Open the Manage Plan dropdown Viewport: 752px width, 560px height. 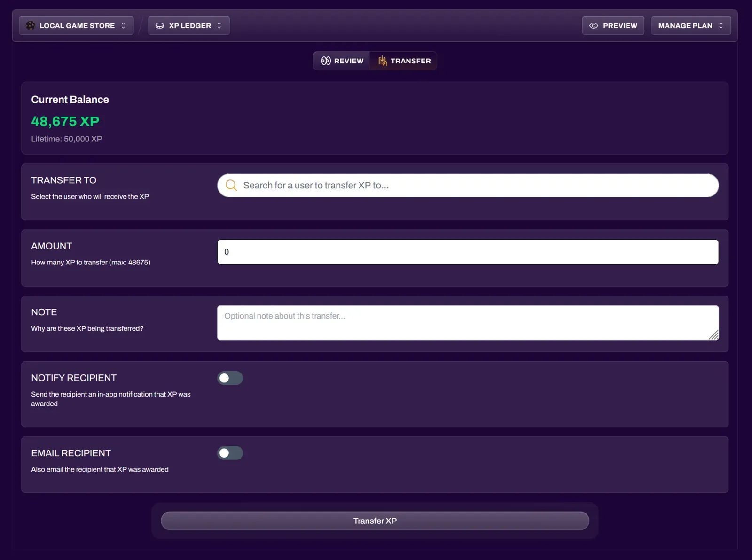(691, 26)
